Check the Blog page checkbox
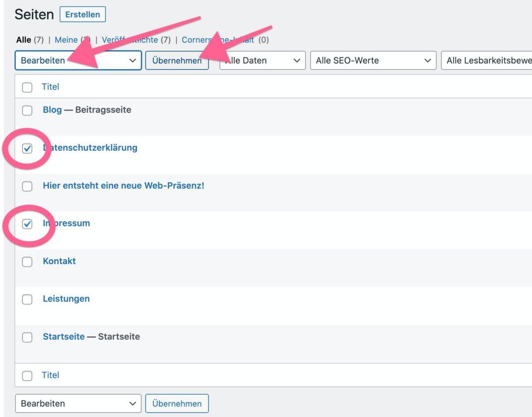Screen dimensions: 532x417 pyautogui.click(x=27, y=110)
